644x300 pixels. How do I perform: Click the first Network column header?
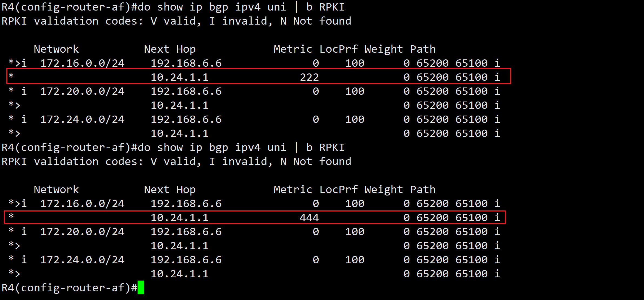coord(56,49)
